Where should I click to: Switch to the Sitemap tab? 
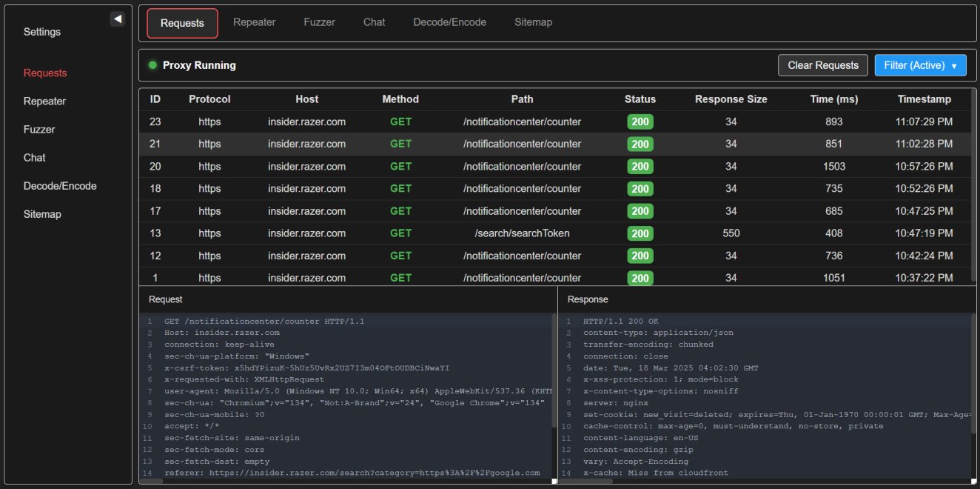tap(533, 22)
